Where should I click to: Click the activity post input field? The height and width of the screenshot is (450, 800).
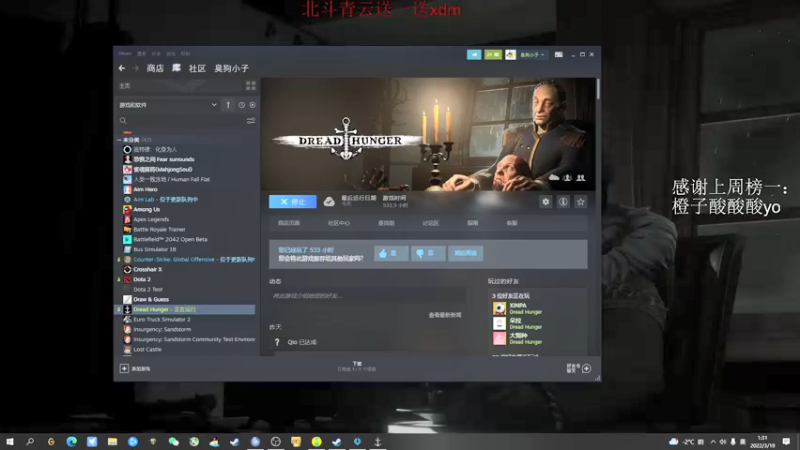pos(367,296)
